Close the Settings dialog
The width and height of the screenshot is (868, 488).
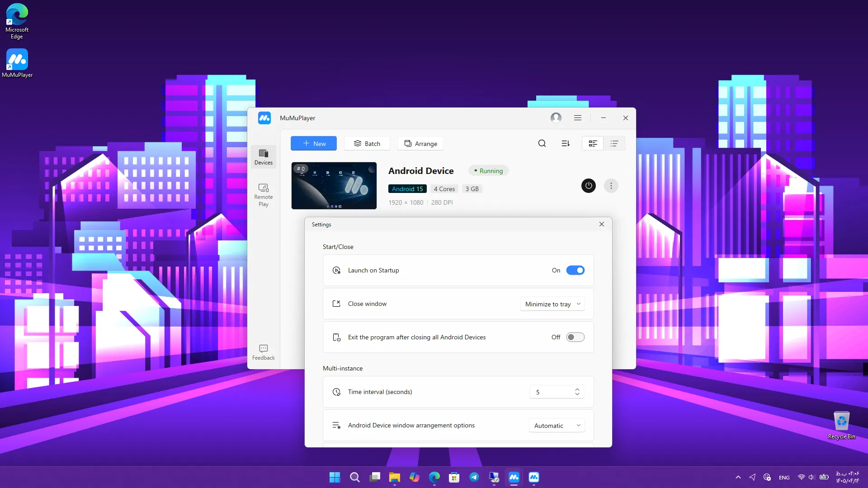pos(602,224)
